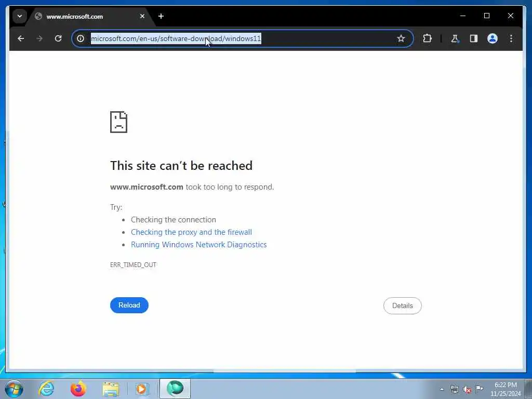Click the blue Reload button
The width and height of the screenshot is (532, 399).
click(x=129, y=305)
